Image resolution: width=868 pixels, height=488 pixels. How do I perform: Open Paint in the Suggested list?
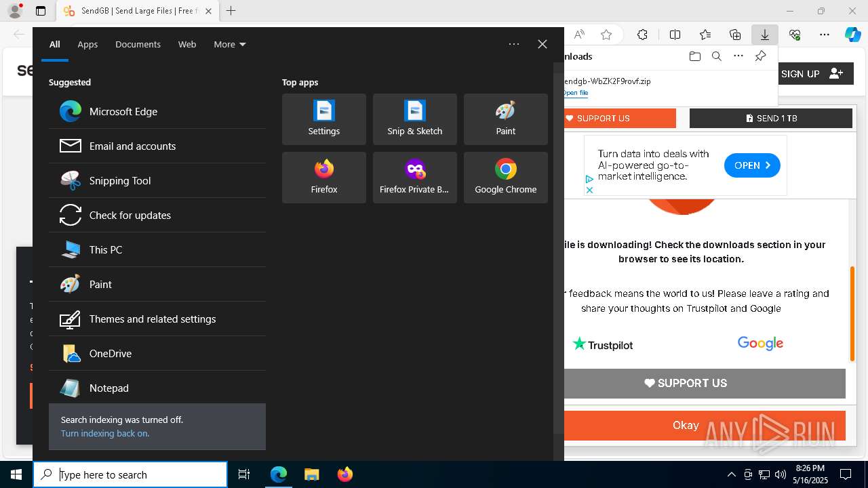click(x=157, y=284)
